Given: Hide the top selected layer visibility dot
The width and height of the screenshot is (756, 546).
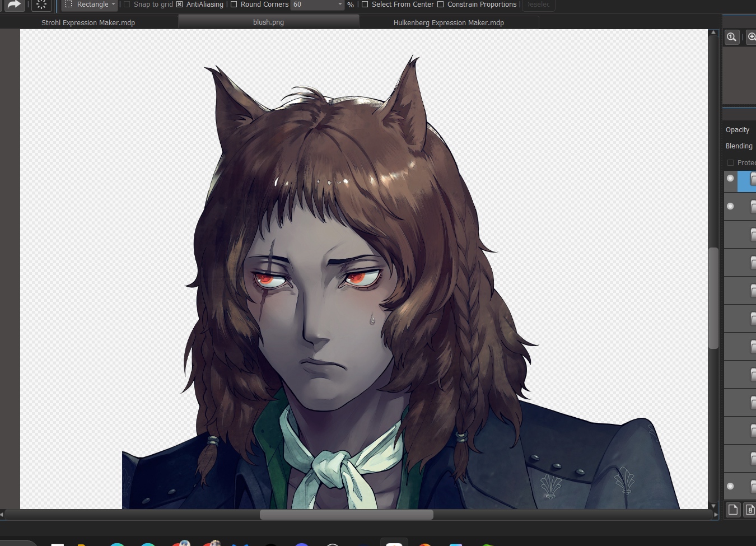Looking at the screenshot, I should (x=730, y=178).
